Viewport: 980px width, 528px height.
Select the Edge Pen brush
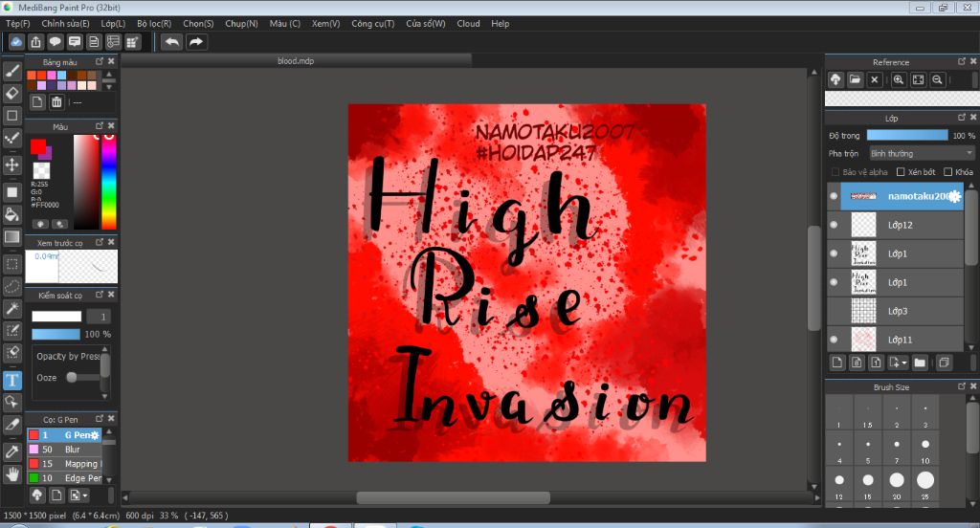(x=64, y=478)
